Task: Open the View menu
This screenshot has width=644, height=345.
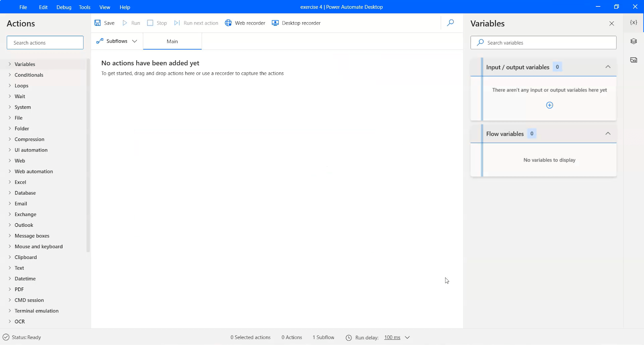Action: (x=105, y=7)
